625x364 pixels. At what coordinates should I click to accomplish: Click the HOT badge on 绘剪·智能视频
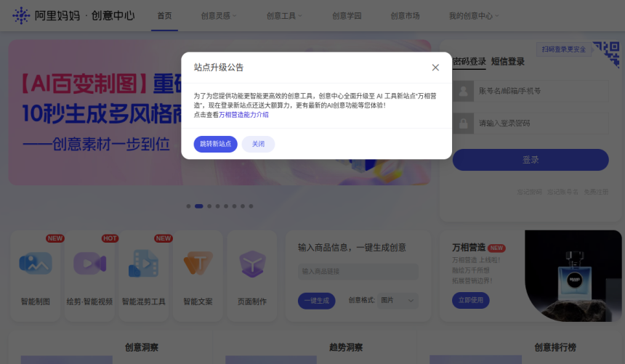coord(110,238)
